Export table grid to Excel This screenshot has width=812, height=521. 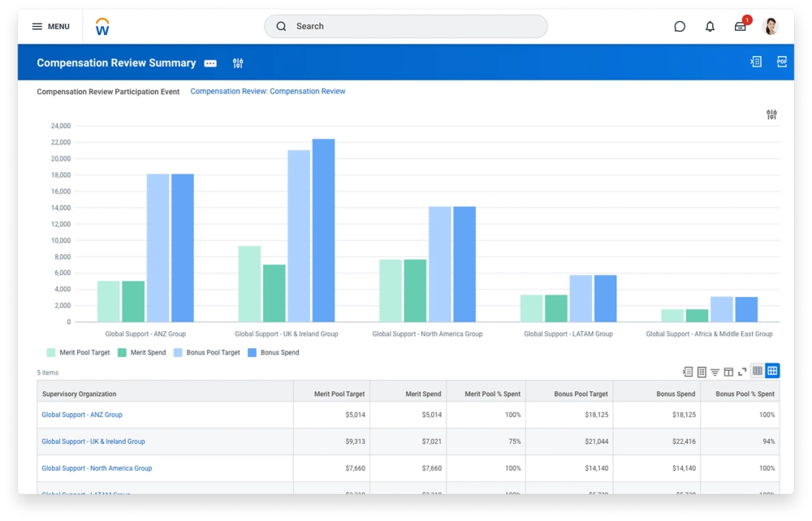[x=688, y=372]
